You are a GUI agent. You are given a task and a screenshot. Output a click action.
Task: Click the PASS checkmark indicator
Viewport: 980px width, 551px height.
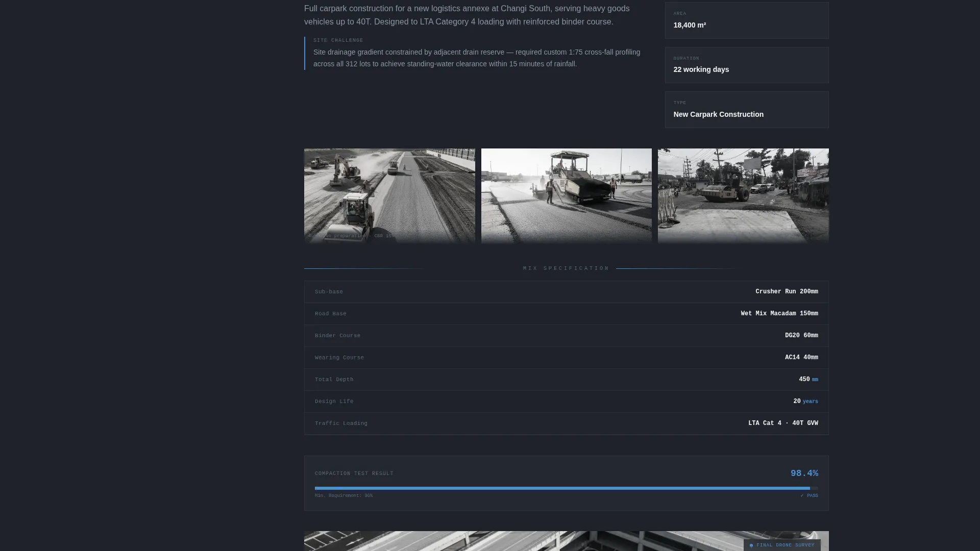coord(809,495)
